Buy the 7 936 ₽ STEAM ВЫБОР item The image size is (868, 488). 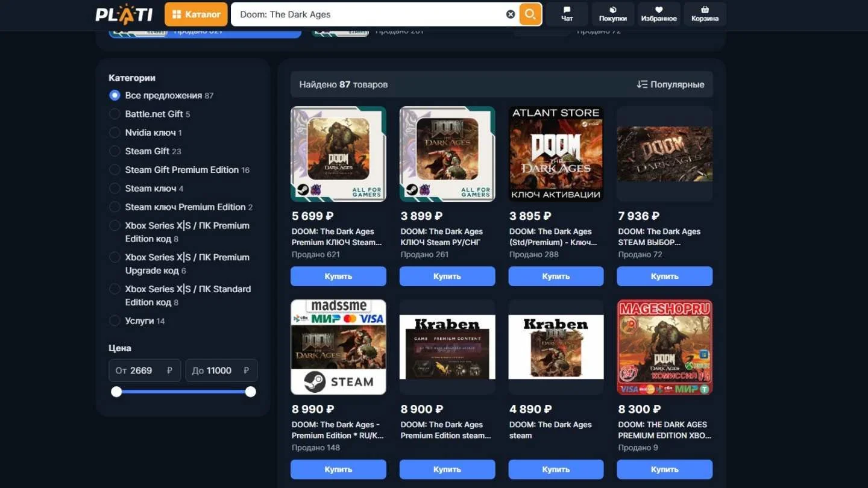point(665,277)
